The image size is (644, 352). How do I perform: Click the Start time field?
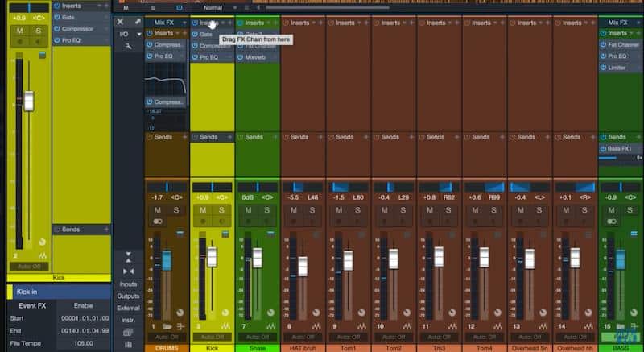pyautogui.click(x=85, y=318)
